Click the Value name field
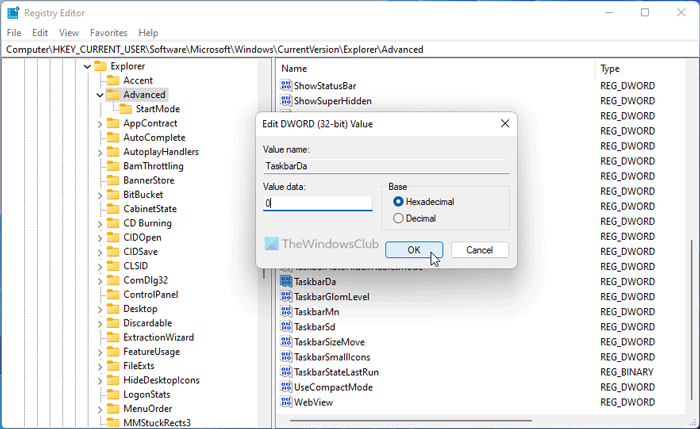This screenshot has width=700, height=429. 386,166
